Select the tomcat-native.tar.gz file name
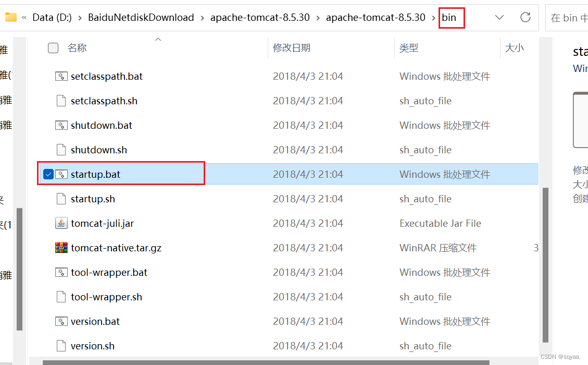 (x=116, y=248)
